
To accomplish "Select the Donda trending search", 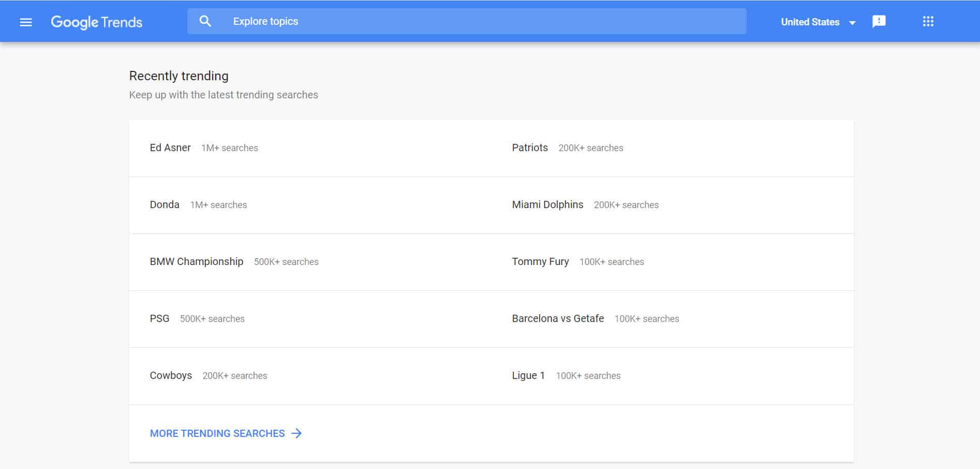I will [x=165, y=204].
